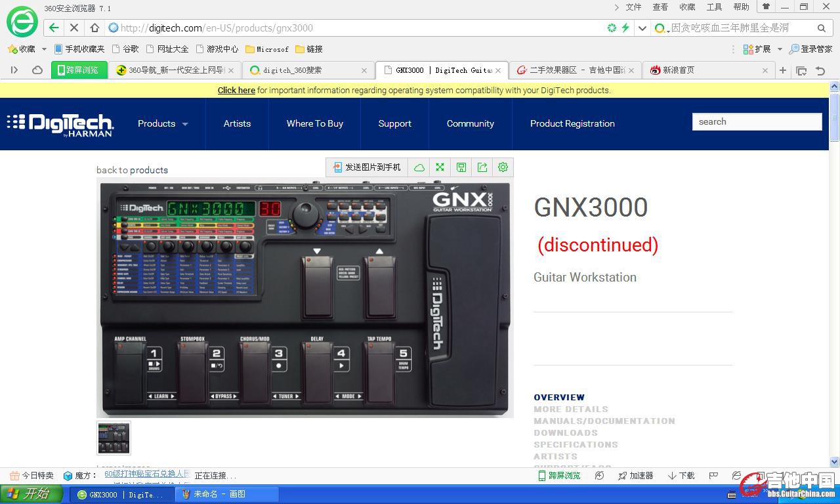Open the Where To Buy page
The image size is (840, 504).
[315, 123]
